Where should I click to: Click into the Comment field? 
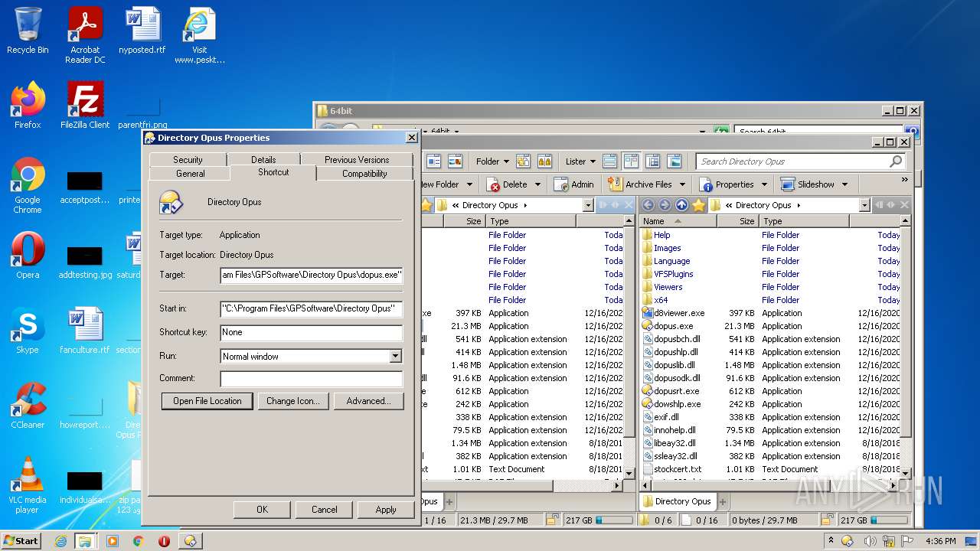[x=311, y=379]
